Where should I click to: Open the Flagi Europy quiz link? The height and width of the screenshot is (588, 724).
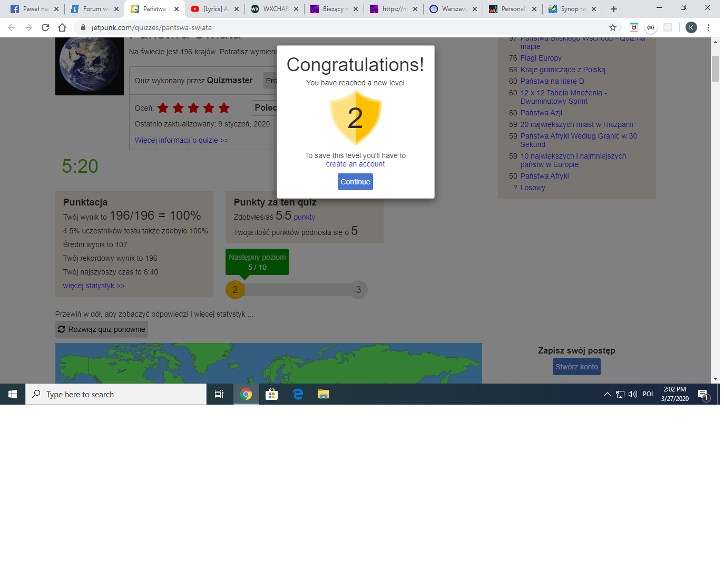click(541, 58)
